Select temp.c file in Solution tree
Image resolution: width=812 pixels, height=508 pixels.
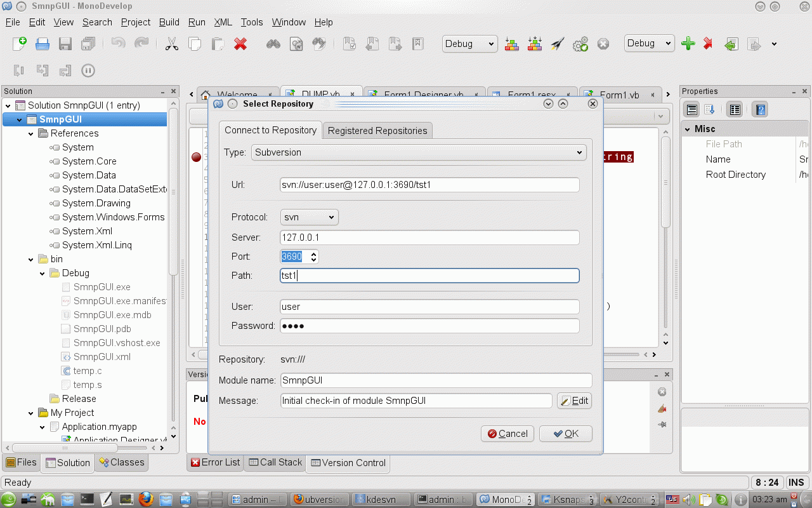pyautogui.click(x=87, y=371)
